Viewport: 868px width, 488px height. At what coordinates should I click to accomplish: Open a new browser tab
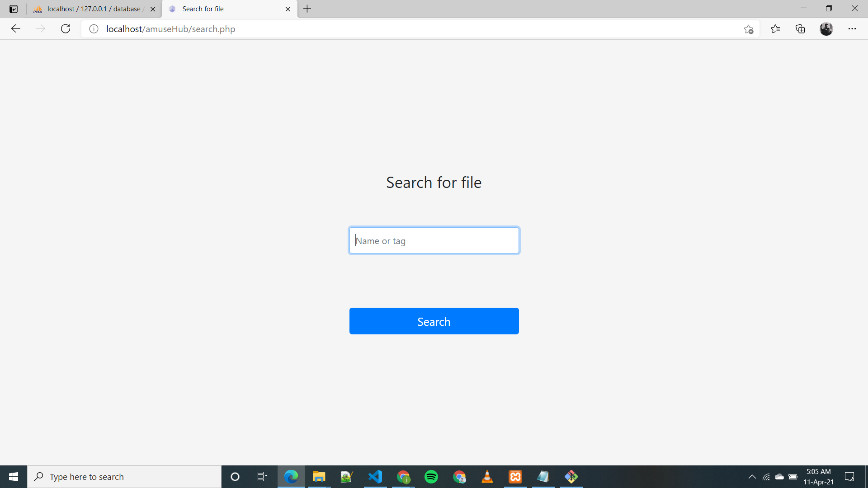point(307,9)
